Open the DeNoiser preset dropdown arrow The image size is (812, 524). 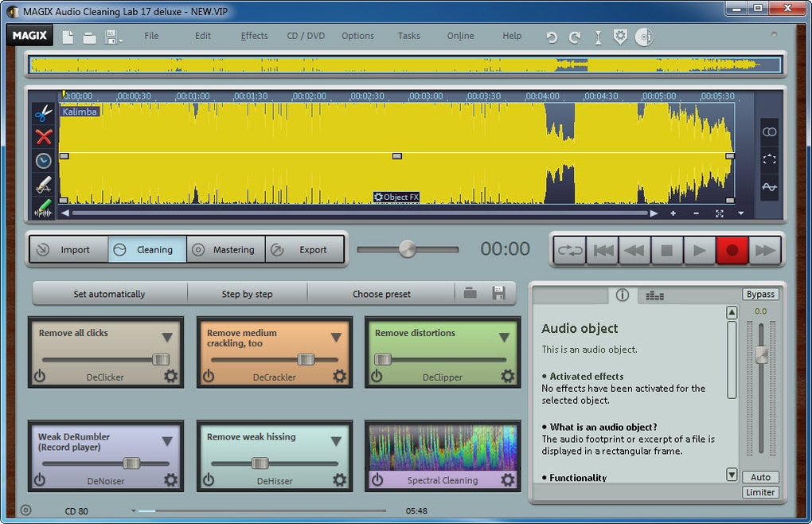pyautogui.click(x=167, y=441)
